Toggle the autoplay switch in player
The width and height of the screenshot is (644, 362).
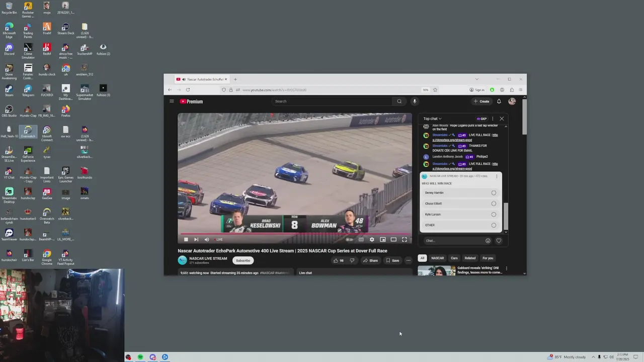point(349,239)
